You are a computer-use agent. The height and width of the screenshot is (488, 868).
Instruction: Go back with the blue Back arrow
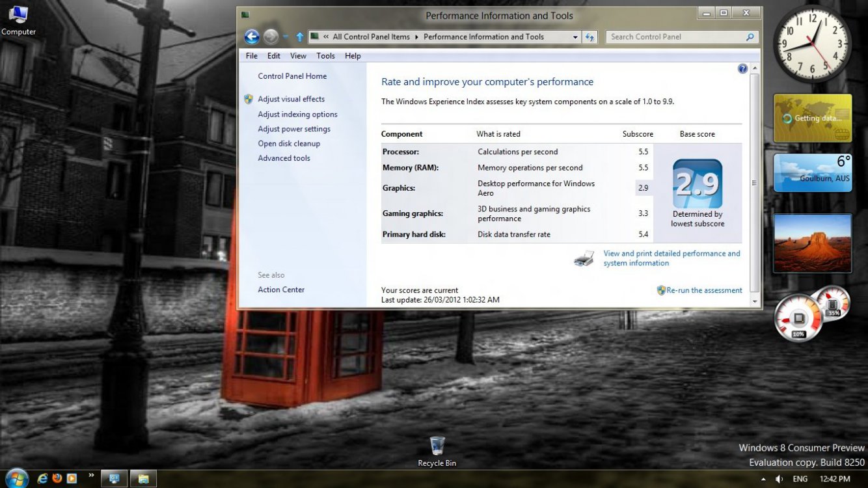click(x=252, y=36)
